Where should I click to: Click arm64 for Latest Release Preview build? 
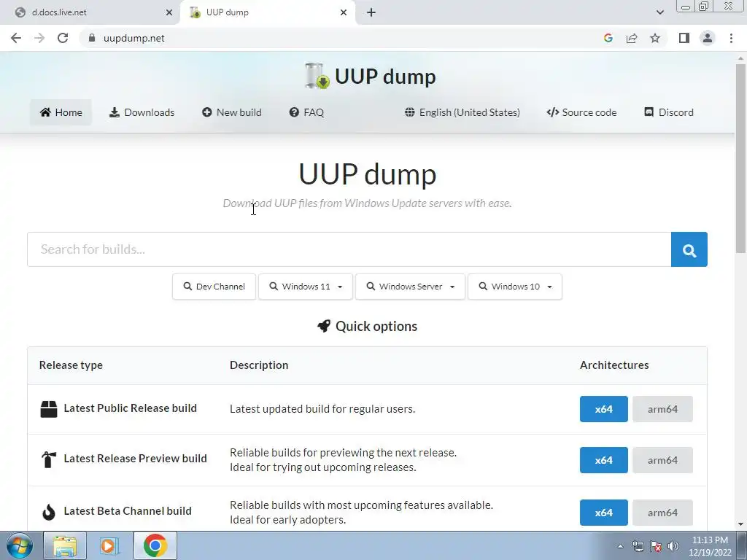(x=662, y=460)
